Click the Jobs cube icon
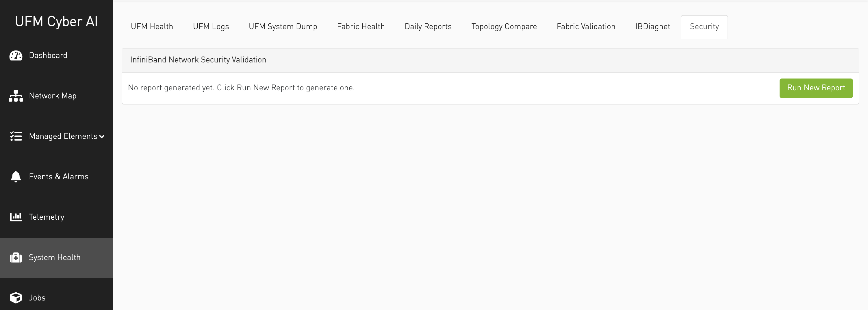 [x=16, y=298]
